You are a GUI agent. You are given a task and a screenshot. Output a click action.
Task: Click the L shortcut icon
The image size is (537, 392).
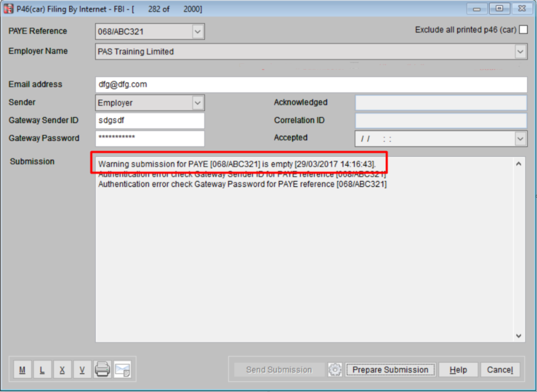[42, 369]
